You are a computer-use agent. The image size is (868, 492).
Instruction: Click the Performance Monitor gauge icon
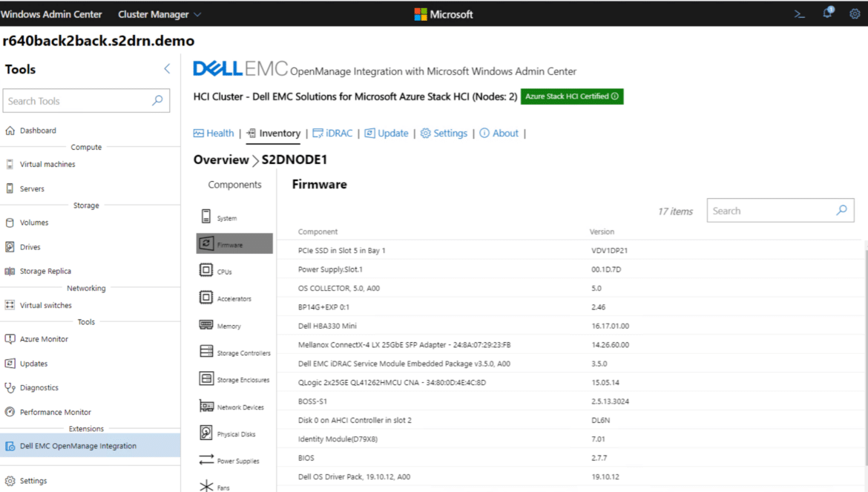point(10,412)
